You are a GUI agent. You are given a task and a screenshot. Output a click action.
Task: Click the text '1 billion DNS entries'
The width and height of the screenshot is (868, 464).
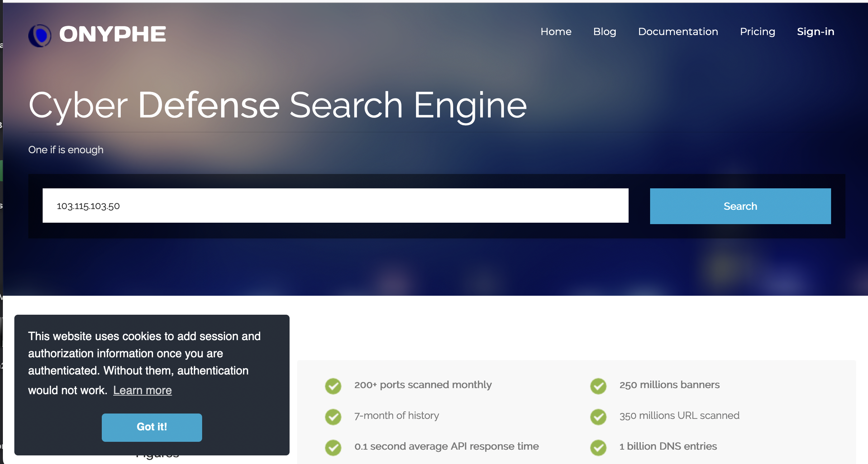(x=668, y=446)
